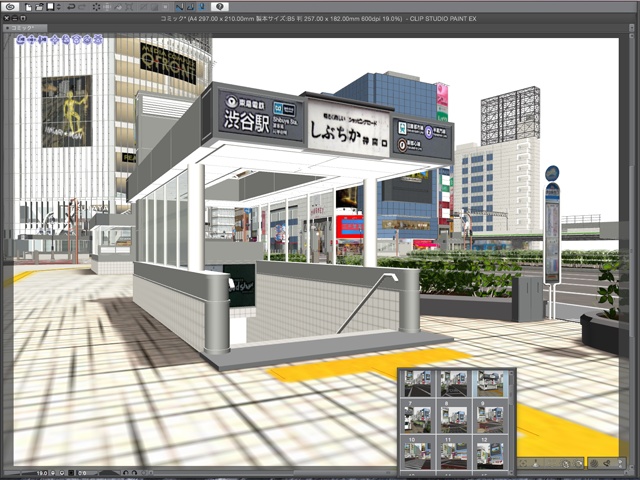Click the ground object launcher icon

click(536, 463)
